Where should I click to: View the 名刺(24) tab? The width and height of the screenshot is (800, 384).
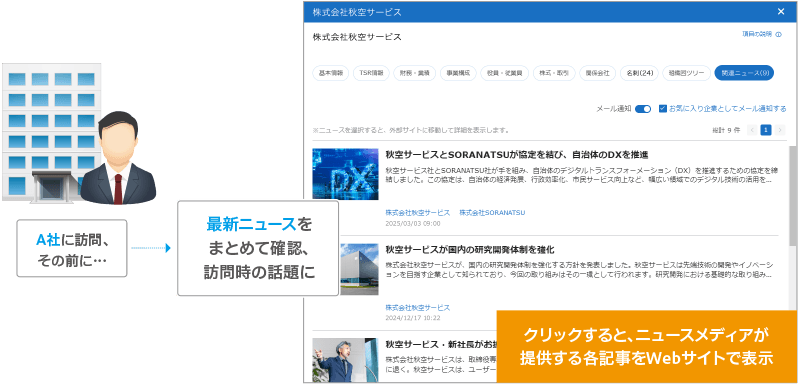pyautogui.click(x=639, y=73)
